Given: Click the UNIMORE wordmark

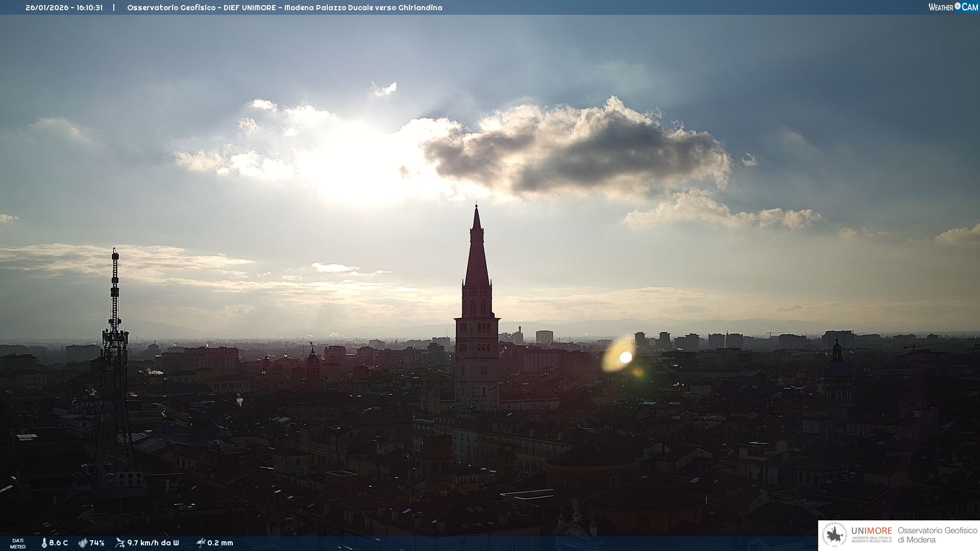Looking at the screenshot, I should 871,531.
